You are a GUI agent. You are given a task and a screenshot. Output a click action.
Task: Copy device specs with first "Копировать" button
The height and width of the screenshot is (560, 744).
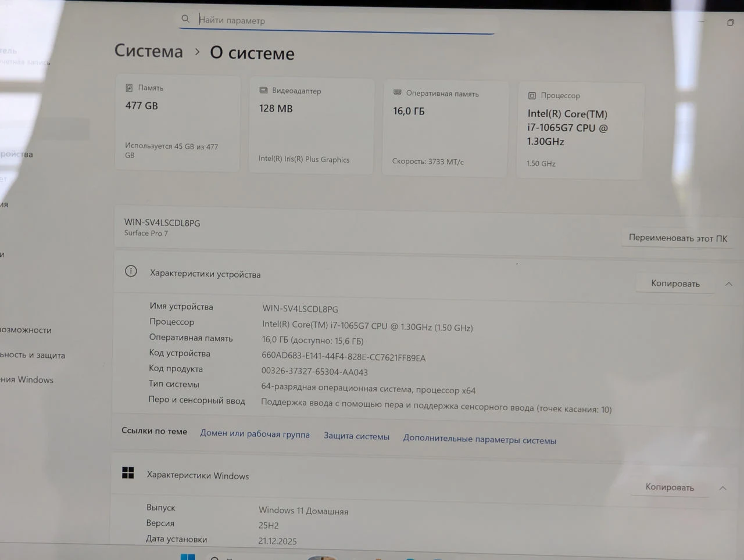click(x=675, y=283)
